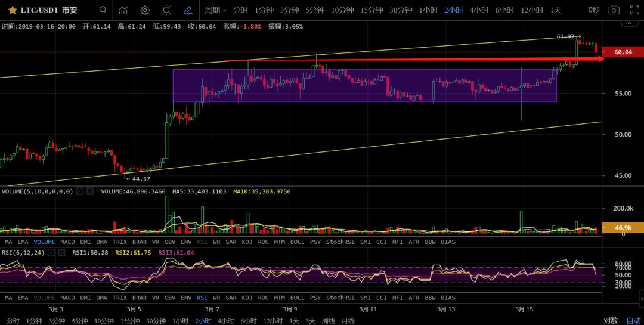Choose 30分钟 in the bottom period bar
Screen dimensions: 644x325
pyautogui.click(x=156, y=321)
